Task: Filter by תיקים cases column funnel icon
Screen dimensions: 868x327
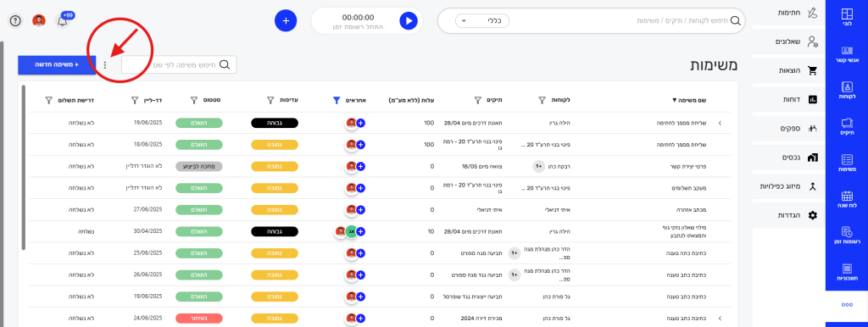Action: (477, 100)
